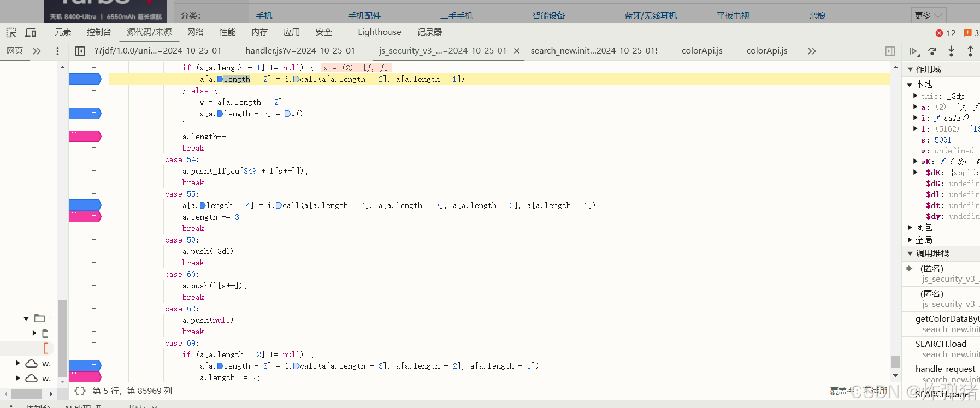This screenshot has width=980, height=408.
Task: Show more navigator tabs beside 网页
Action: pyautogui.click(x=37, y=51)
